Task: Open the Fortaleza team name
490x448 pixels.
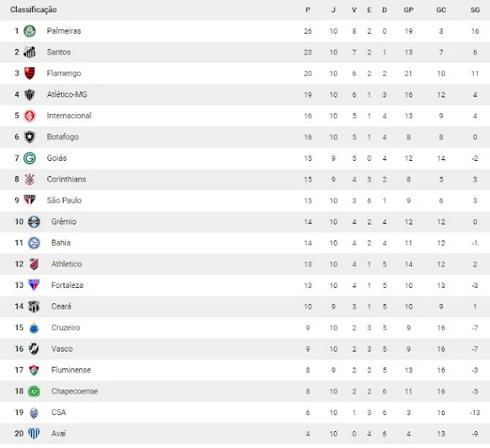Action: (x=67, y=285)
